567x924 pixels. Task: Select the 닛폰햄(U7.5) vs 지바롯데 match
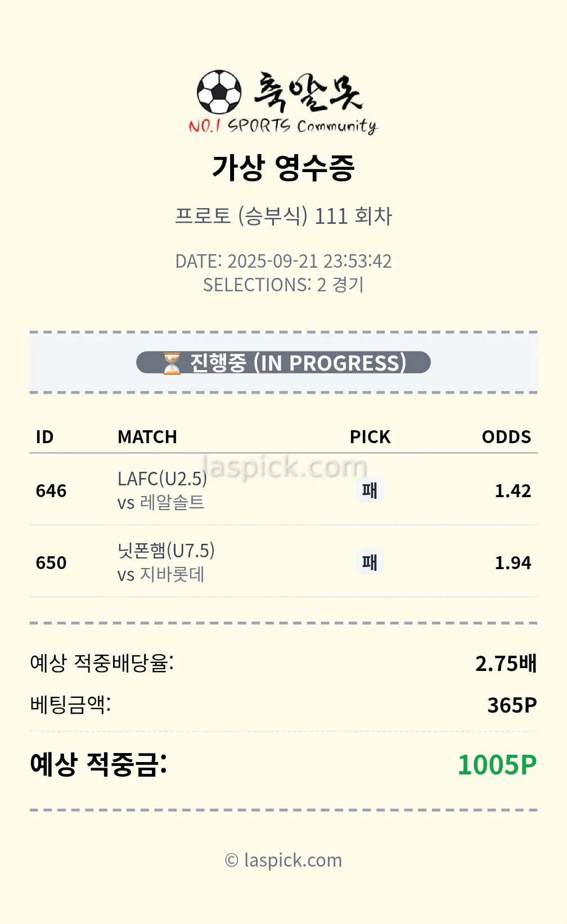(x=166, y=562)
